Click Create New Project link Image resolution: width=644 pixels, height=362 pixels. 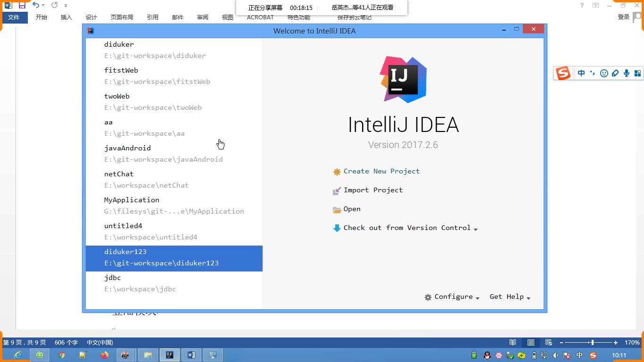[x=381, y=172]
